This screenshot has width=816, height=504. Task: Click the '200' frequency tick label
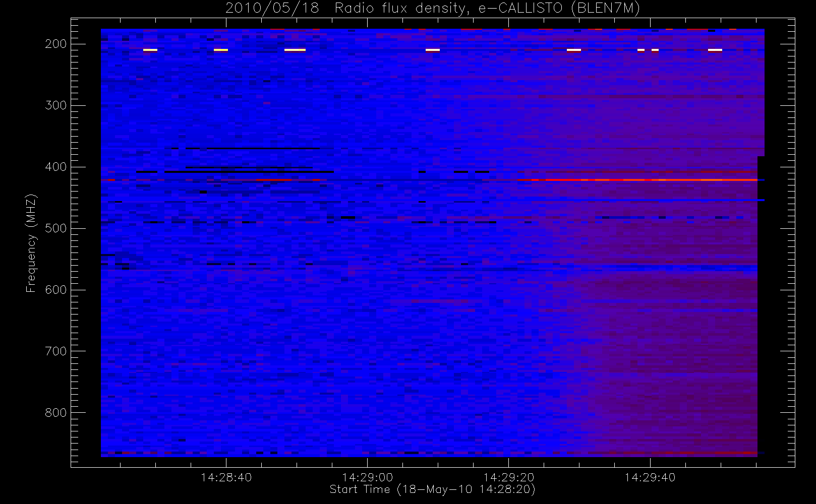pos(55,44)
